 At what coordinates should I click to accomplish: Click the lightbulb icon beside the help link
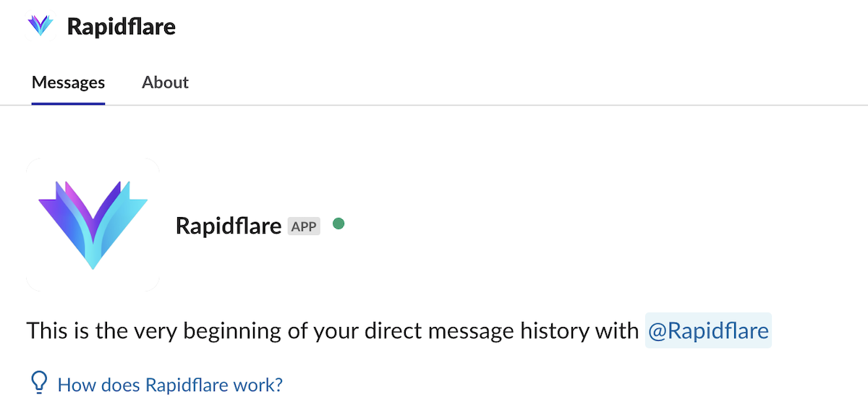pyautogui.click(x=39, y=384)
